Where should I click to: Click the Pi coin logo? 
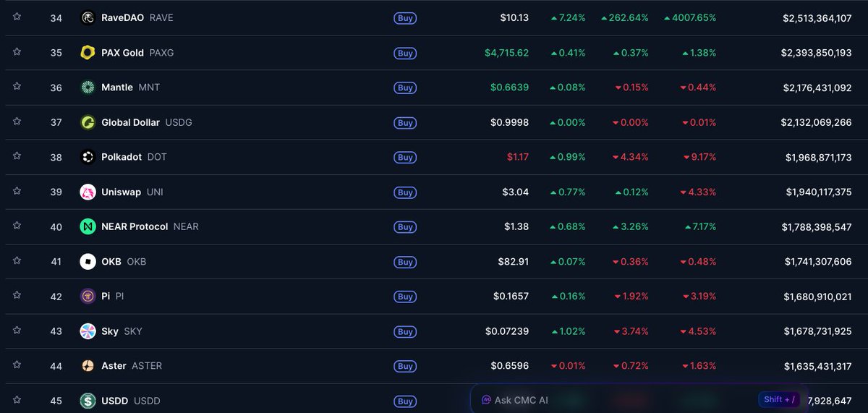tap(88, 296)
